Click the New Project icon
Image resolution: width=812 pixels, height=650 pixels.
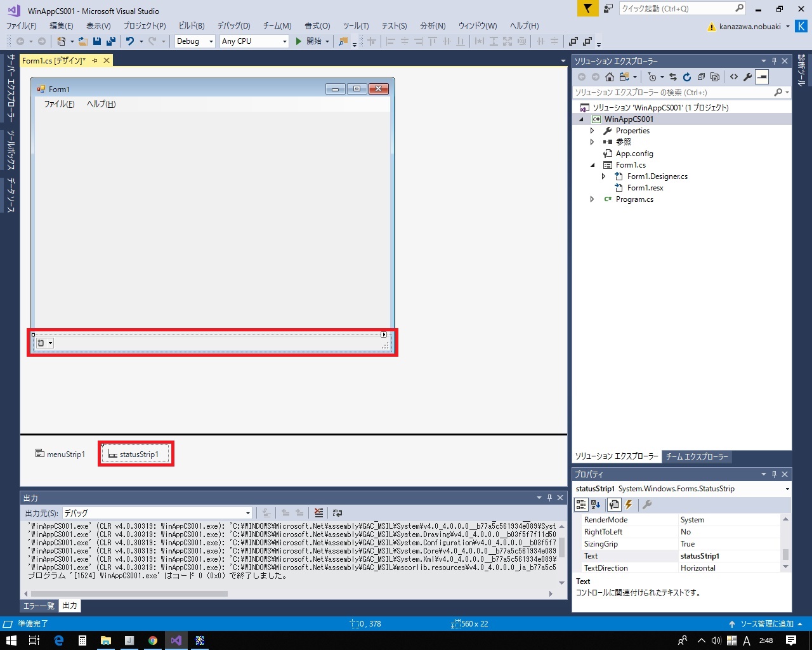click(62, 41)
